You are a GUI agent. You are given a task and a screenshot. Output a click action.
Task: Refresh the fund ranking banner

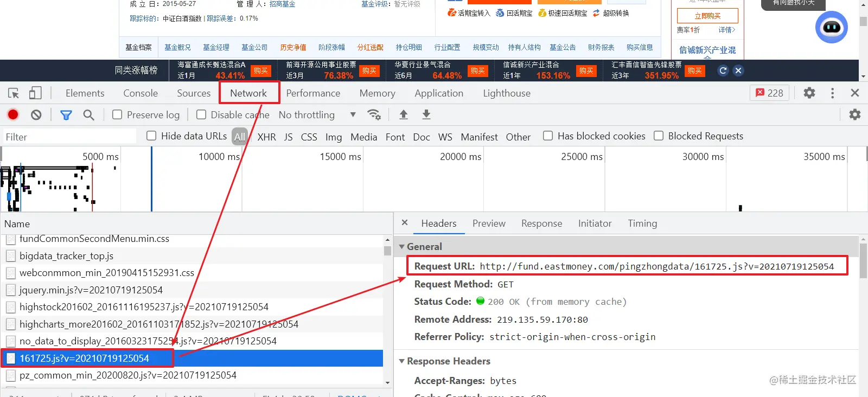click(x=723, y=71)
